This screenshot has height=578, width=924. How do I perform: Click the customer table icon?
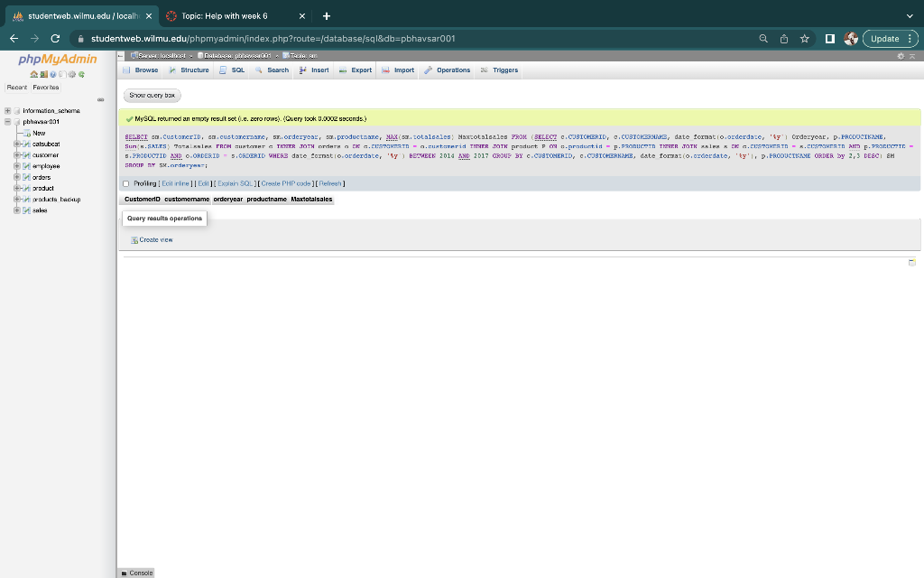26,155
